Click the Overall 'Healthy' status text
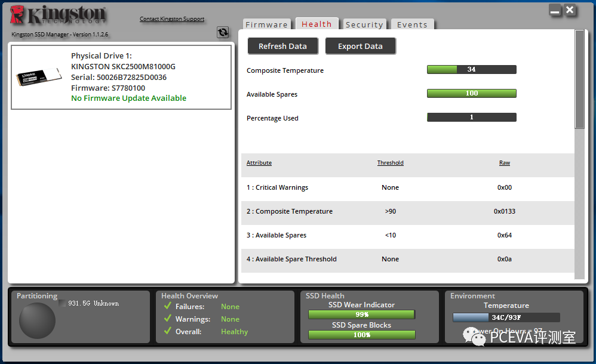Viewport: 596px width, 364px height. click(x=234, y=332)
